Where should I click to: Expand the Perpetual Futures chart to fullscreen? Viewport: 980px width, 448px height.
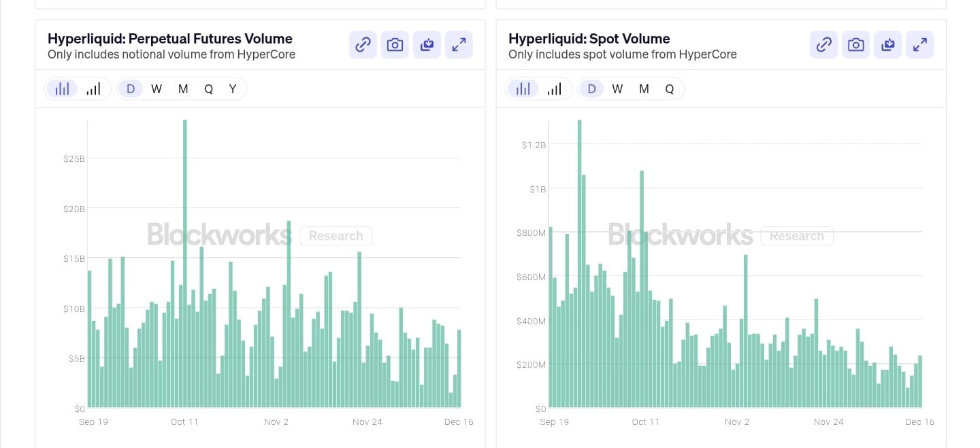pyautogui.click(x=459, y=44)
